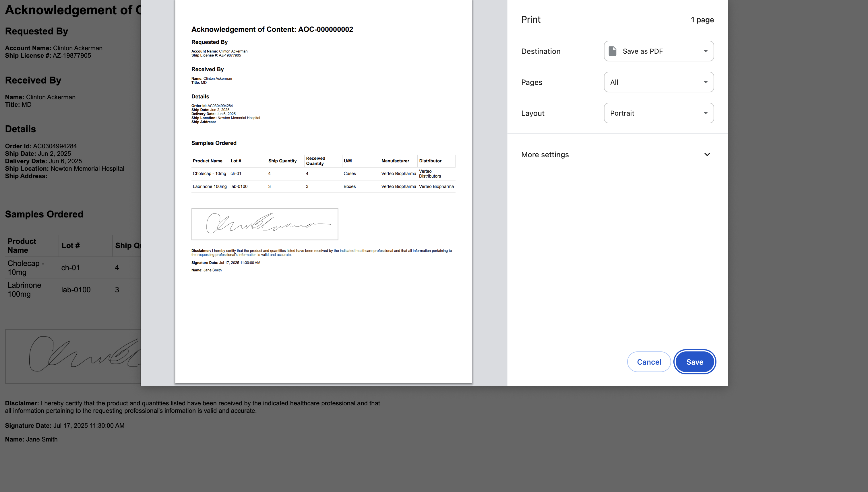Click the Destination dropdown arrow
868x492 pixels.
[x=706, y=51]
